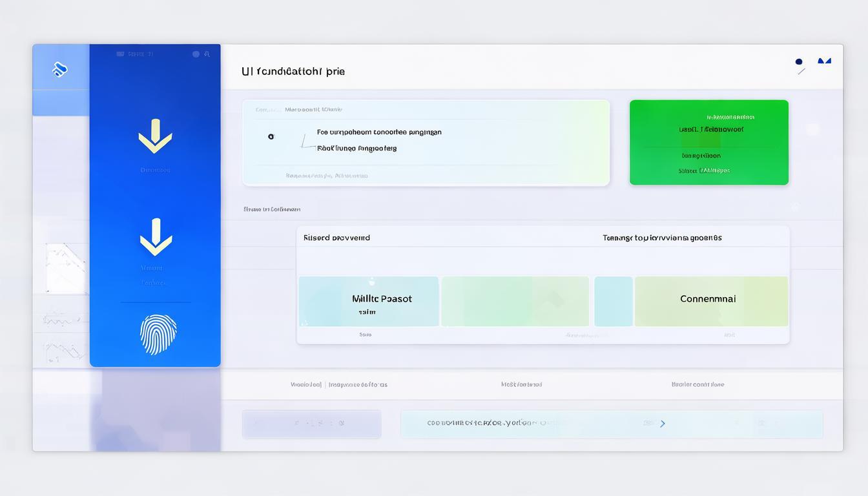Open the dropdown under the teal card label
Screen dimensions: 868x496
(366, 335)
